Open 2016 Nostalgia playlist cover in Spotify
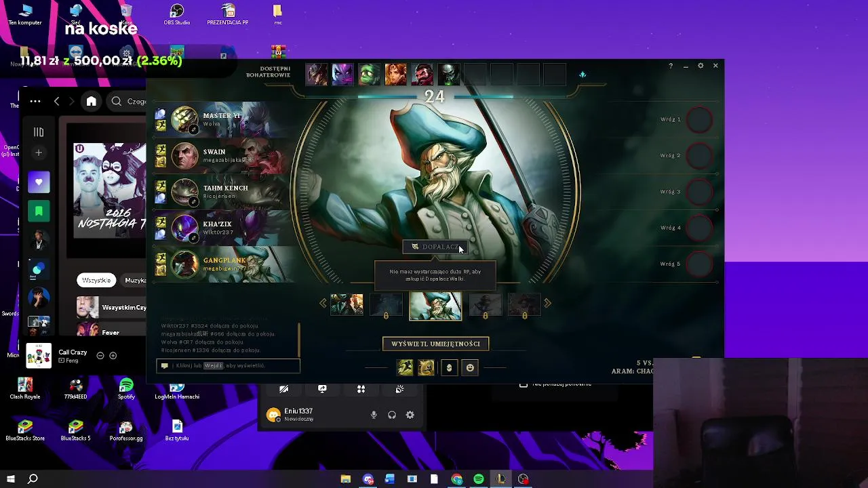This screenshot has width=868, height=488. pos(110,190)
